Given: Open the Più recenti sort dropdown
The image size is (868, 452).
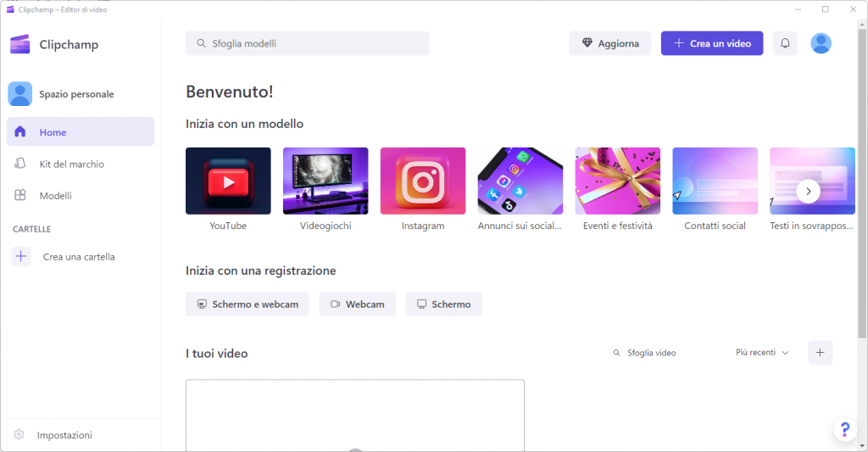Looking at the screenshot, I should point(762,352).
